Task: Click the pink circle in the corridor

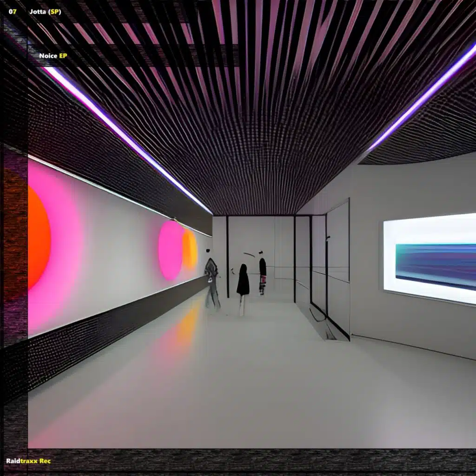Action: [170, 250]
